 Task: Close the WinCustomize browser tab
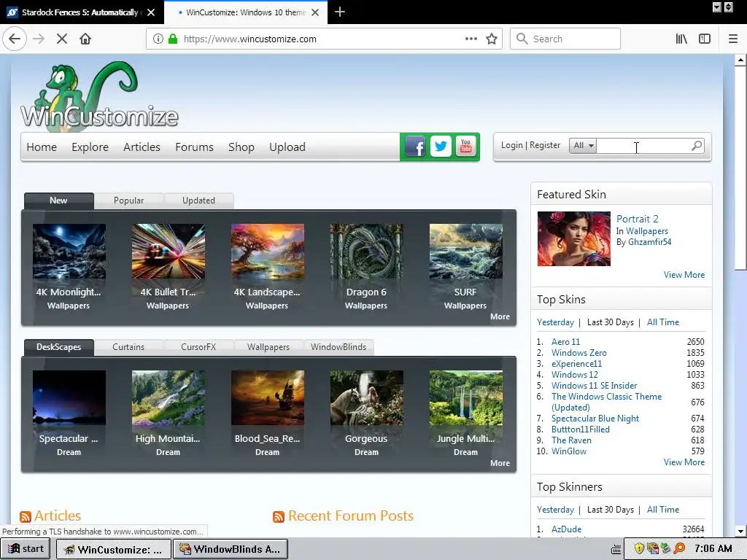tap(315, 12)
